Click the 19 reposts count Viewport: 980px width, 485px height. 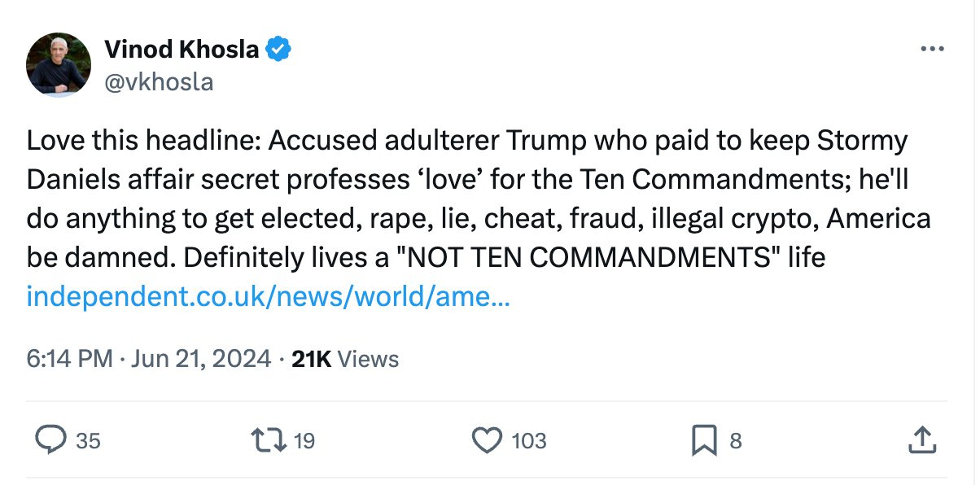click(304, 441)
